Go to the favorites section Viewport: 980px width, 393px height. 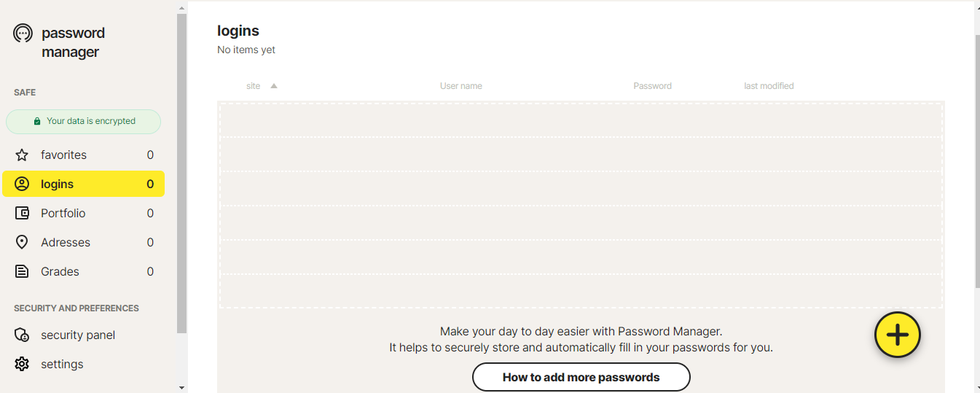(64, 155)
